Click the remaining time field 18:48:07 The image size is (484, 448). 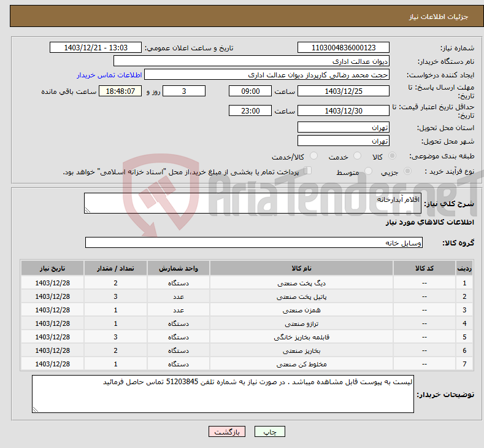coord(120,91)
